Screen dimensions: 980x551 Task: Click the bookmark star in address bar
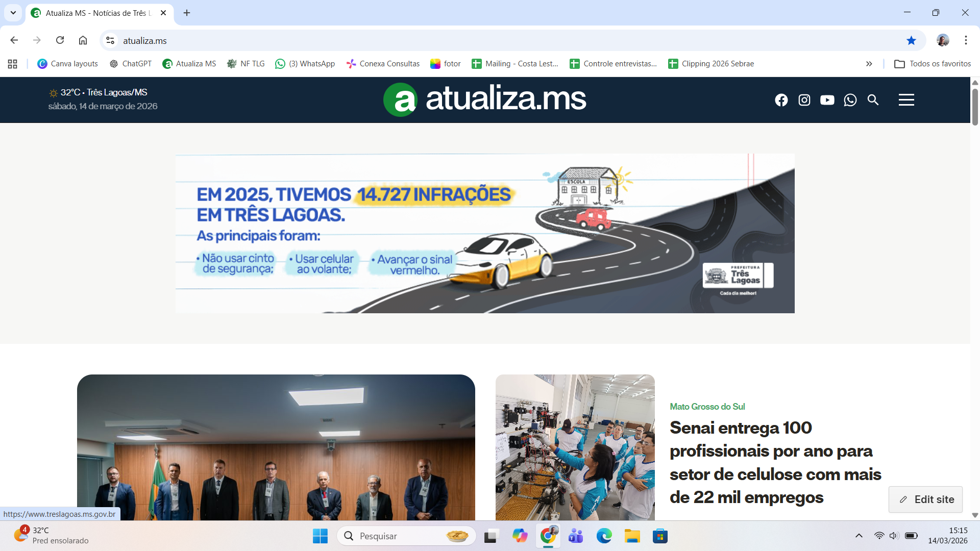(x=911, y=40)
